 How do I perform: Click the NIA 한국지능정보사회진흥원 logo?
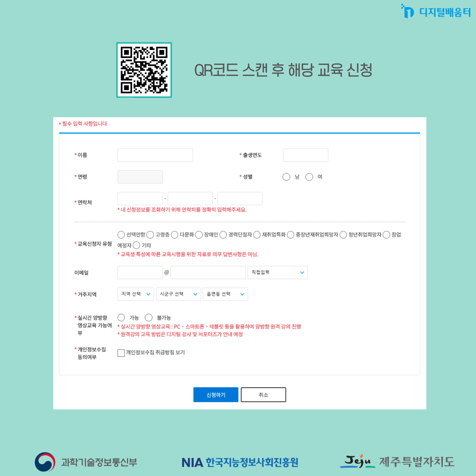point(240,462)
